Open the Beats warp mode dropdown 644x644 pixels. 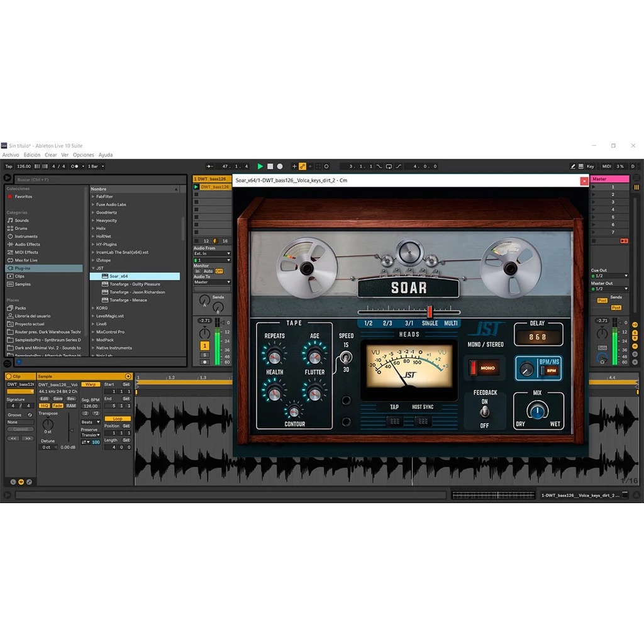tap(91, 422)
